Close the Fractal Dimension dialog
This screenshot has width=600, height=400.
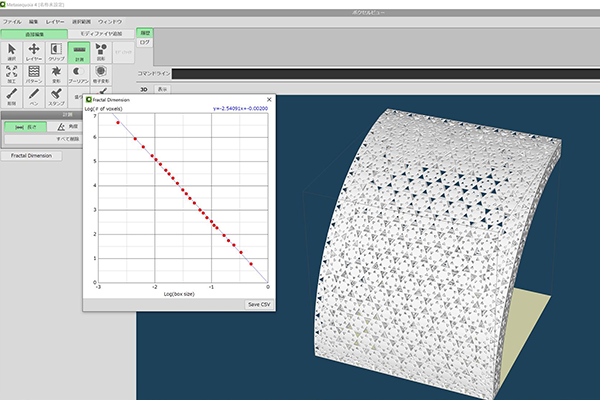(x=269, y=100)
